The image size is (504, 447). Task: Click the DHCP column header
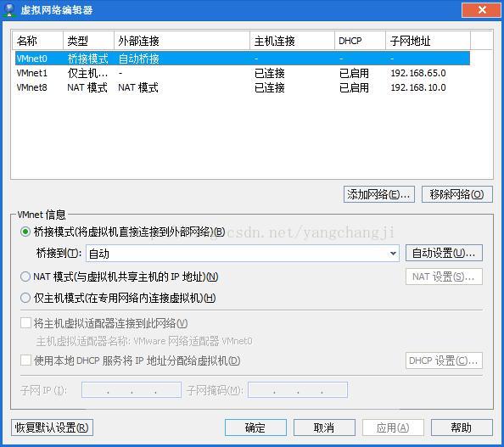360,41
